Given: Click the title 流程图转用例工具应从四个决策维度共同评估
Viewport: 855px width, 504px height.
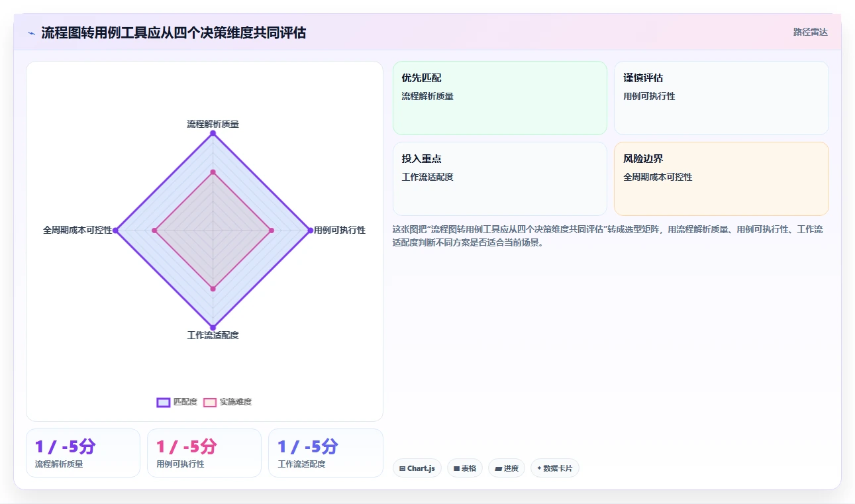Looking at the screenshot, I should tap(174, 33).
